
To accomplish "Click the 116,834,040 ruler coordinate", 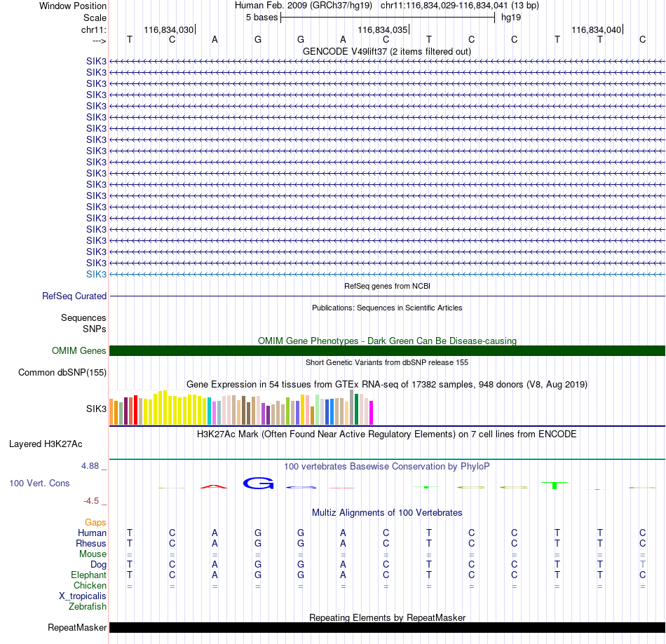I will 597,29.
